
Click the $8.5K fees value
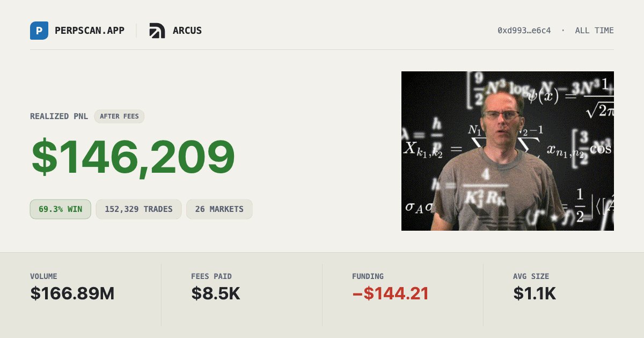[x=216, y=293]
